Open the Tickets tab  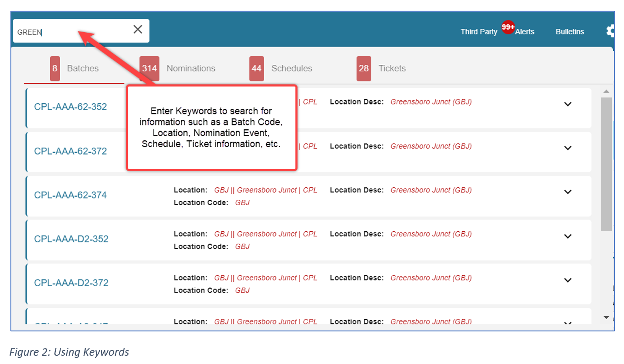point(392,68)
